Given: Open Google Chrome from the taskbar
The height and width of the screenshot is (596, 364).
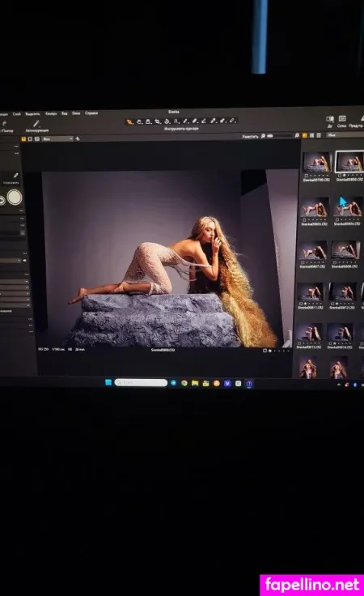Looking at the screenshot, I should click(184, 383).
